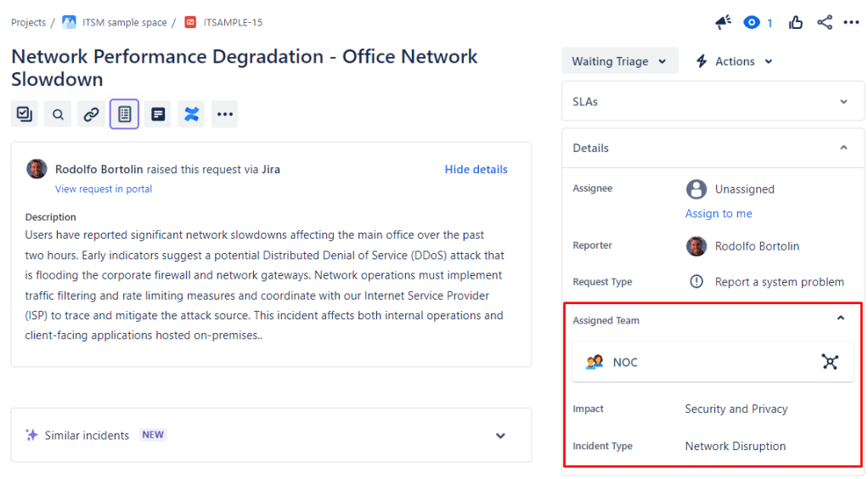Click the Confluence icon in toolbar

click(191, 114)
